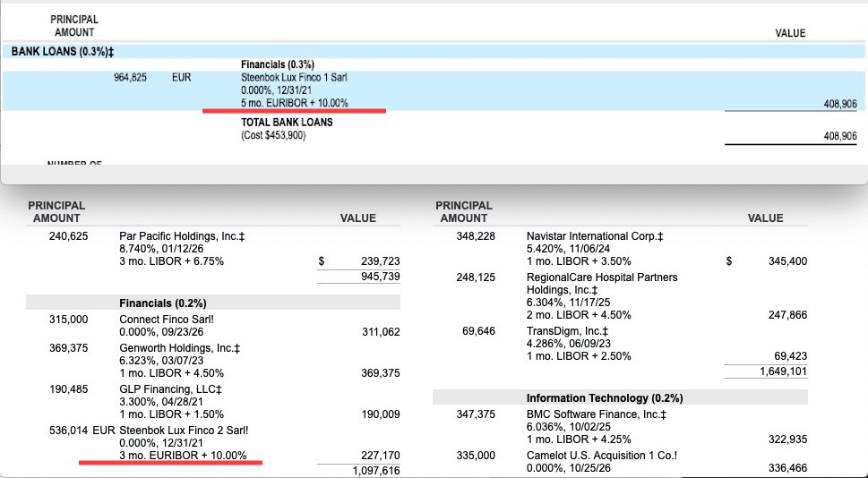Select the 6.323%, 03/07/23 line
The image size is (868, 478).
click(x=161, y=361)
